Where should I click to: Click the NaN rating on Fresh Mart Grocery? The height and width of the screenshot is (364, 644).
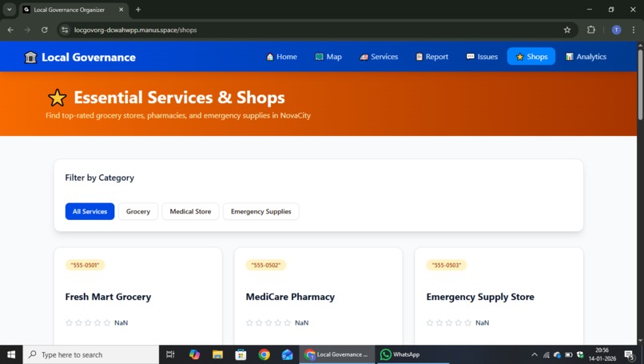[121, 323]
